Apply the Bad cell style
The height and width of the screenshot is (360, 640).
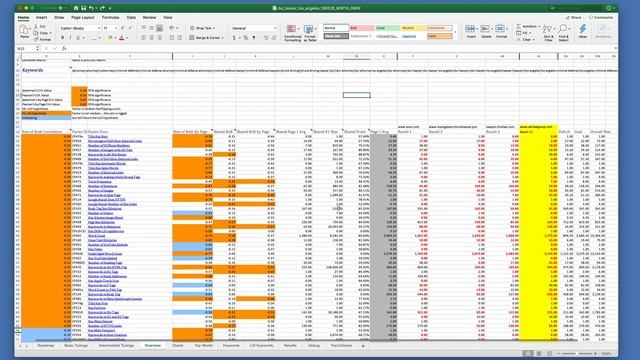362,28
